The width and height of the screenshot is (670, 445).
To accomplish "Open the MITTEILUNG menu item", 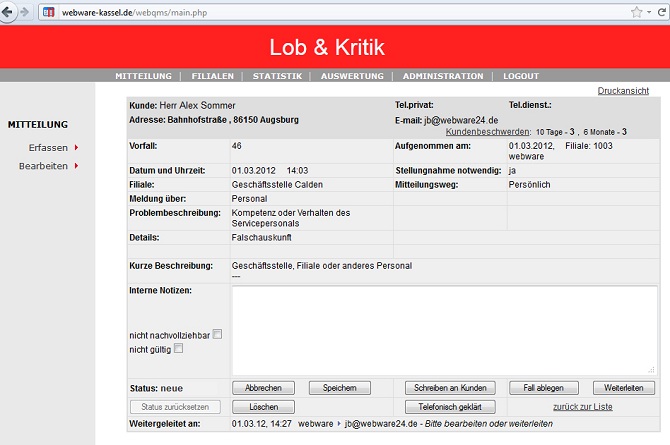I will click(x=143, y=76).
